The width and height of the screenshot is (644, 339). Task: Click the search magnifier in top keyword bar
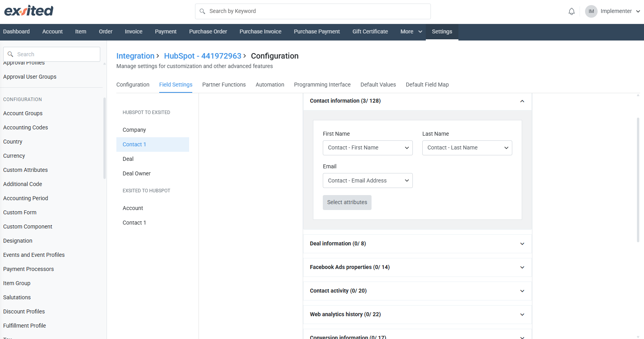[202, 11]
